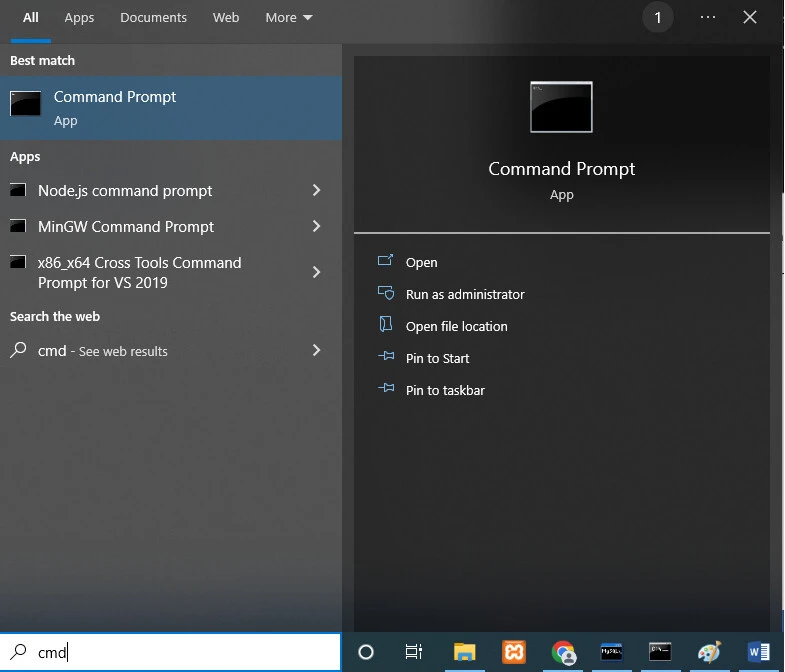Viewport: 785px width, 672px height.
Task: Click the search box containing cmd
Action: click(180, 652)
